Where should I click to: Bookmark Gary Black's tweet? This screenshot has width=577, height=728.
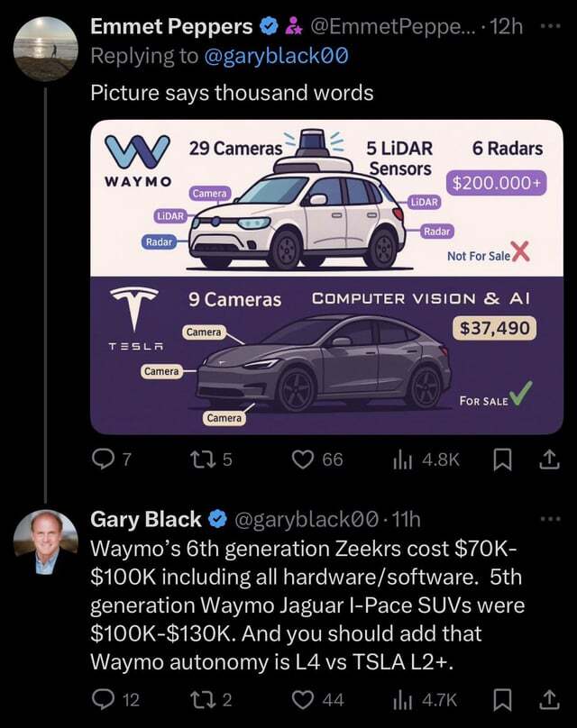click(502, 699)
